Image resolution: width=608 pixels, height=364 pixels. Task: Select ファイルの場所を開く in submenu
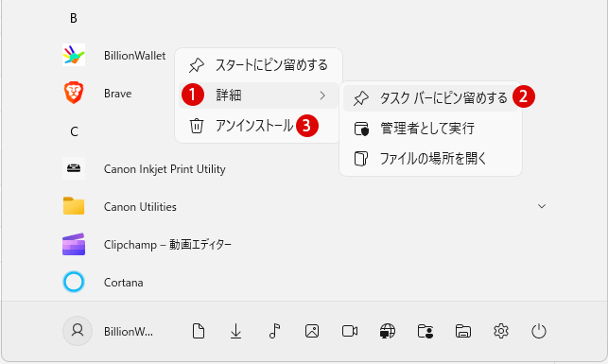tap(430, 159)
